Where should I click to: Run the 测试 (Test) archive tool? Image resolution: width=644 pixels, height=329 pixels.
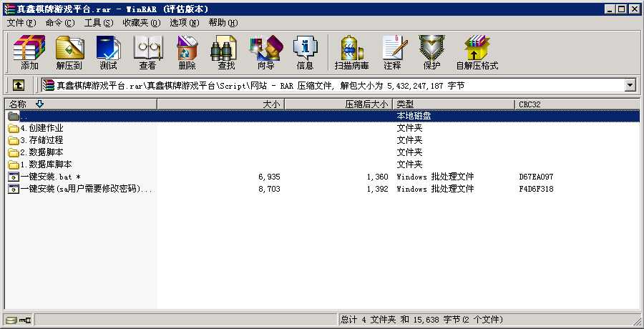click(109, 48)
